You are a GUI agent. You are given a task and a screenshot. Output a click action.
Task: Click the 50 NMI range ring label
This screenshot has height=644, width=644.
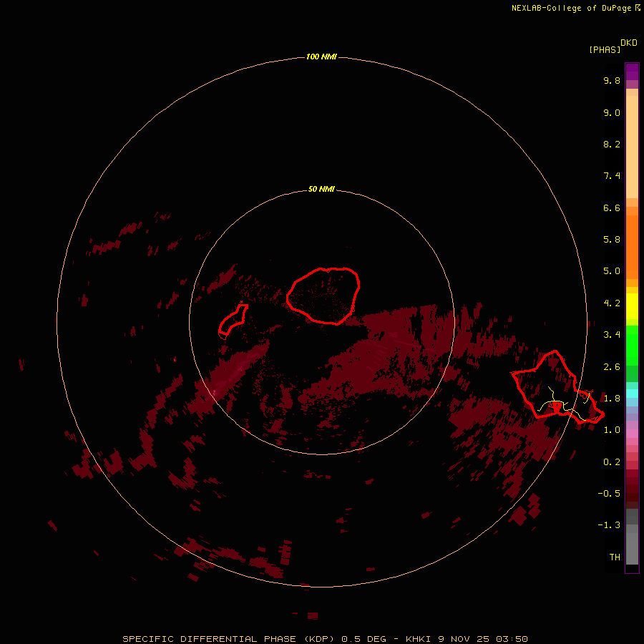click(321, 189)
